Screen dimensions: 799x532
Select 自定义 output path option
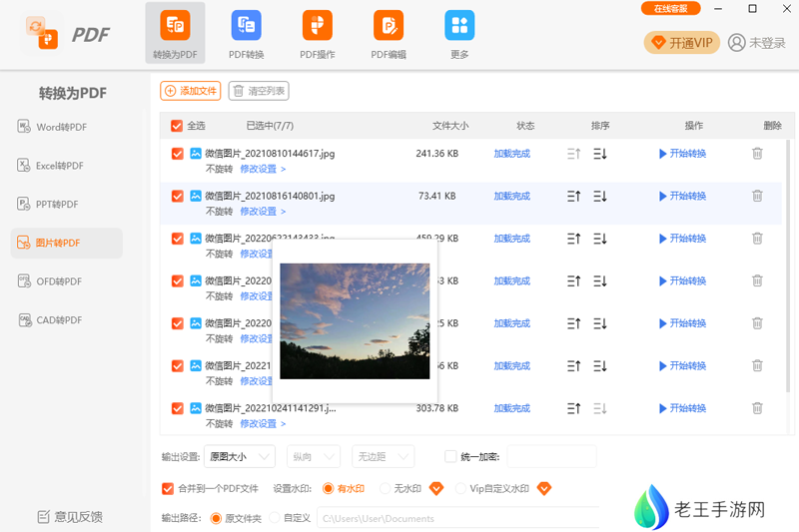275,518
